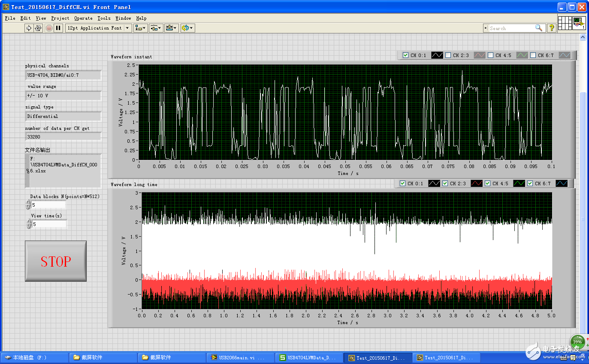
Task: Open the Operate menu
Action: [x=83, y=18]
